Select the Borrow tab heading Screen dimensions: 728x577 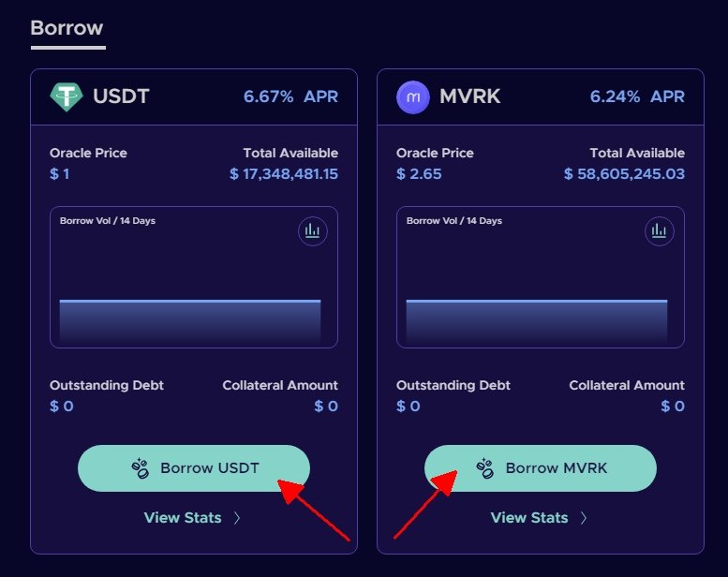(x=67, y=28)
